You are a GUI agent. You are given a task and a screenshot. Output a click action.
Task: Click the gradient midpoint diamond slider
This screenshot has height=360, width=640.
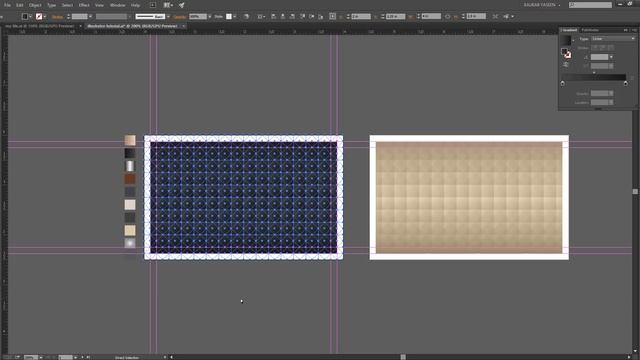pyautogui.click(x=594, y=73)
